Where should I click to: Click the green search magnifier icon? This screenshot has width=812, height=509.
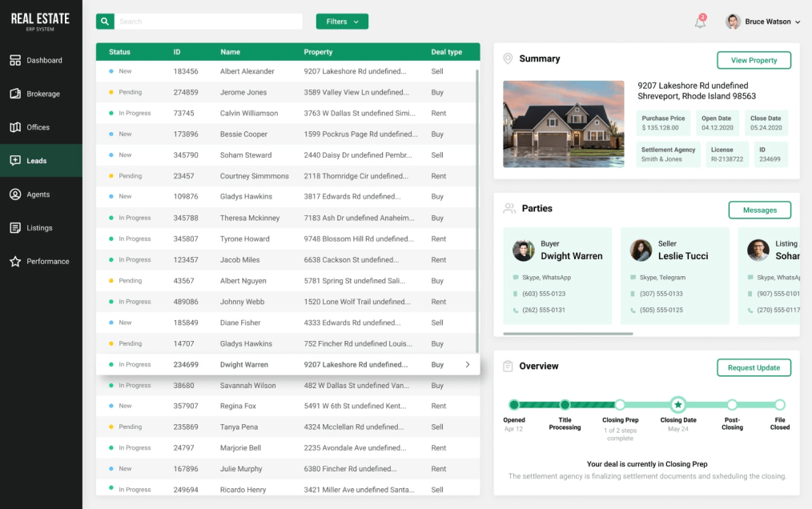[105, 22]
